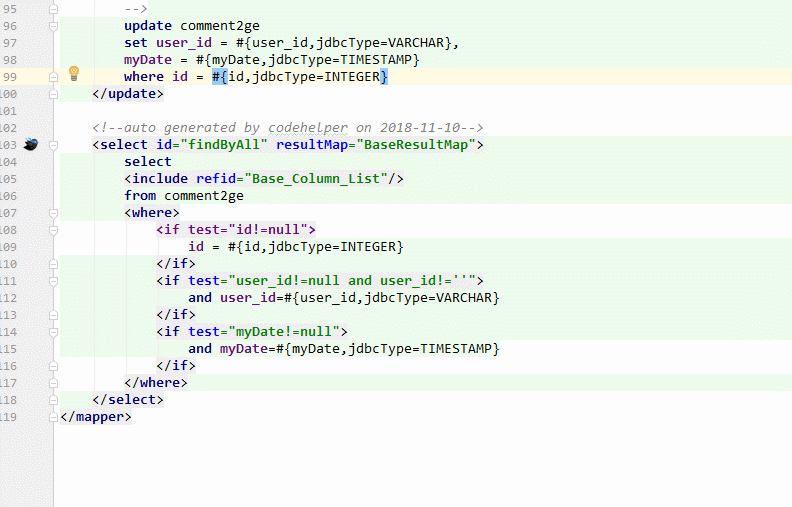This screenshot has height=507, width=792.
Task: Click the "codehelper" word in the comment
Action: pos(308,128)
